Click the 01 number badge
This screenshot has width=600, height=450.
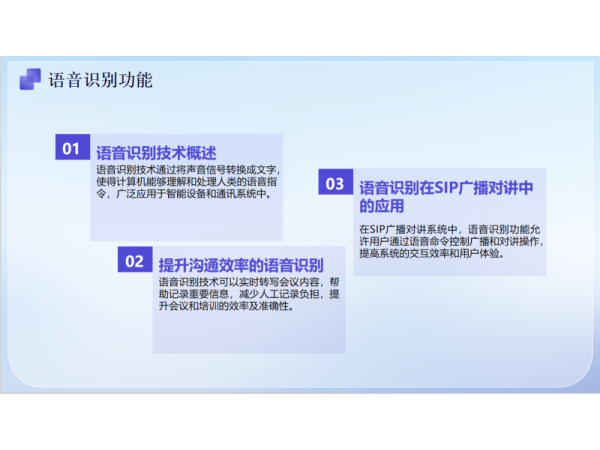pyautogui.click(x=71, y=149)
